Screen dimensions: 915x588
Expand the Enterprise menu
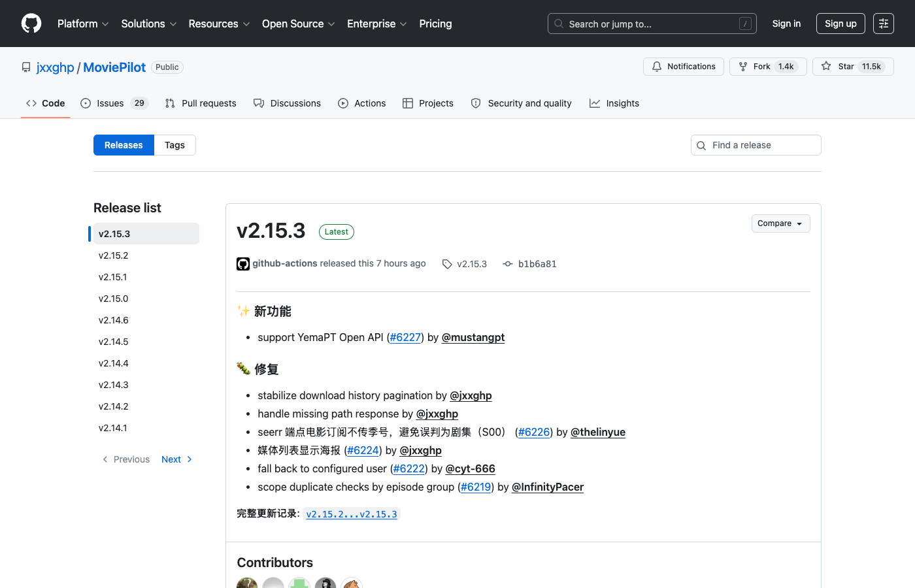click(377, 24)
